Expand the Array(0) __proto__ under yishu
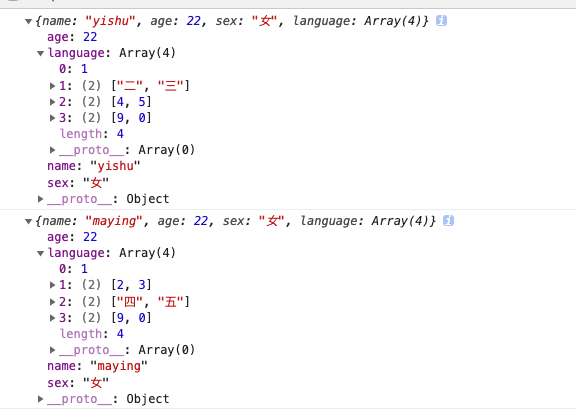 [x=53, y=150]
